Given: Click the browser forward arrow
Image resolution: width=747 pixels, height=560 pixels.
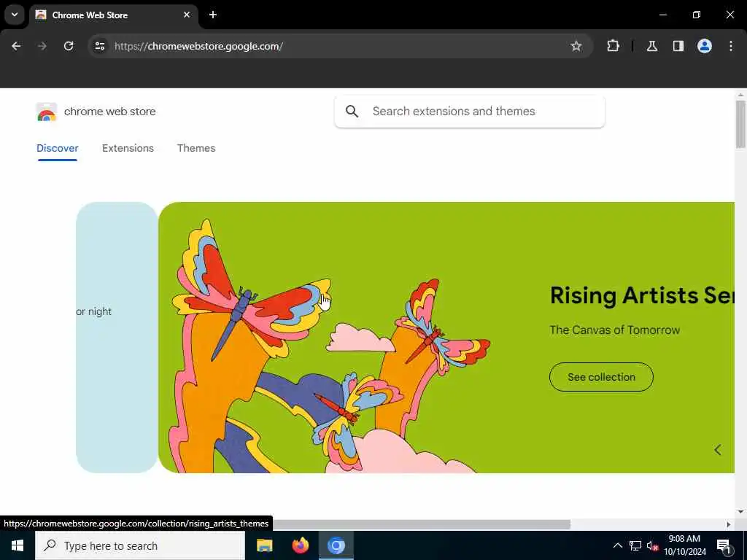Looking at the screenshot, I should [x=42, y=46].
